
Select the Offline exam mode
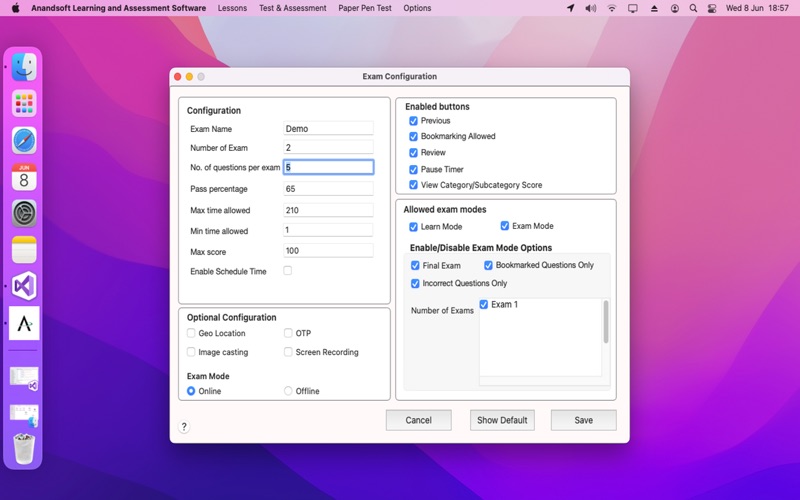[x=288, y=391]
